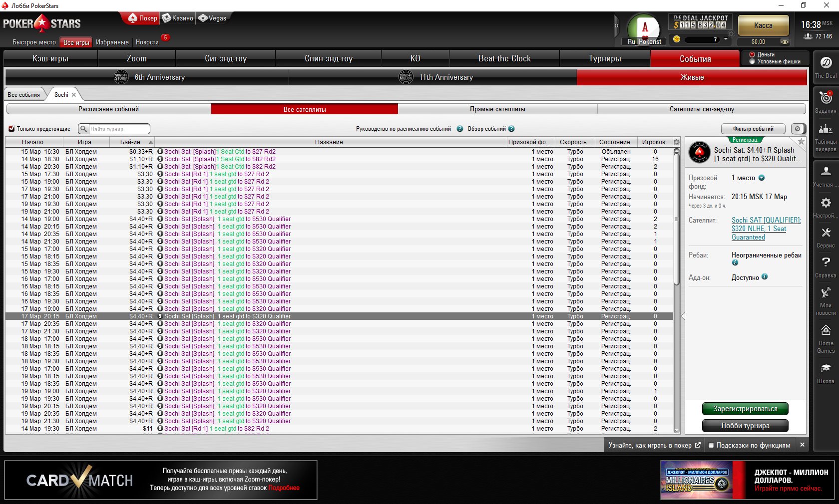This screenshot has height=504, width=839.
Task: Close the hints bar X button
Action: point(802,445)
